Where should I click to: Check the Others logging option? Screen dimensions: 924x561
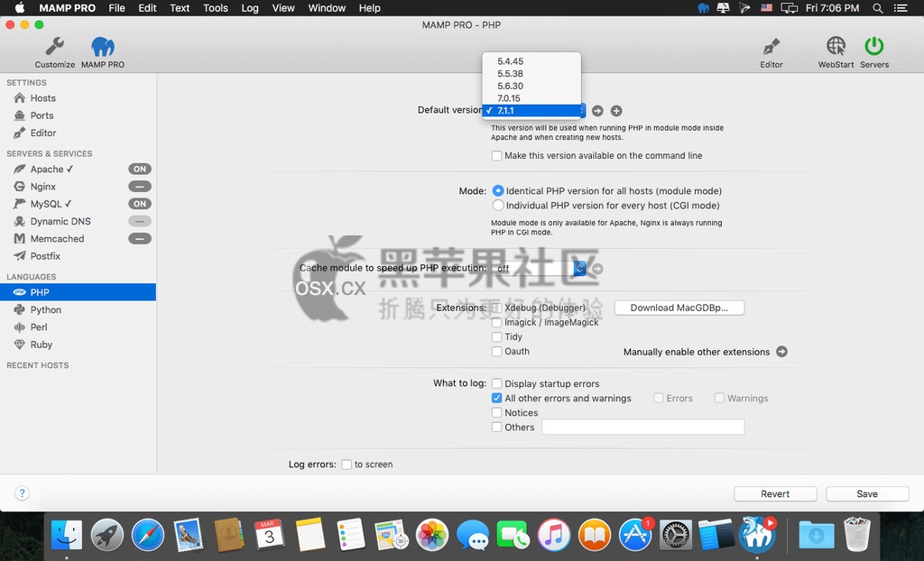pos(497,428)
